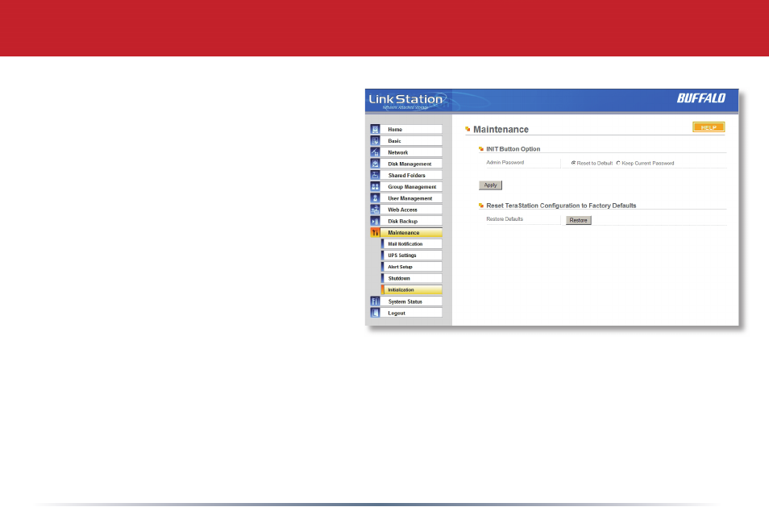Click the Disk Management icon
769x532 pixels.
coord(375,164)
